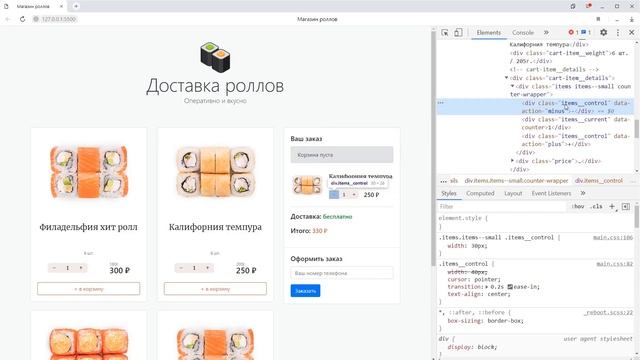Focus the phone number input field
640x360 pixels.
342,273
